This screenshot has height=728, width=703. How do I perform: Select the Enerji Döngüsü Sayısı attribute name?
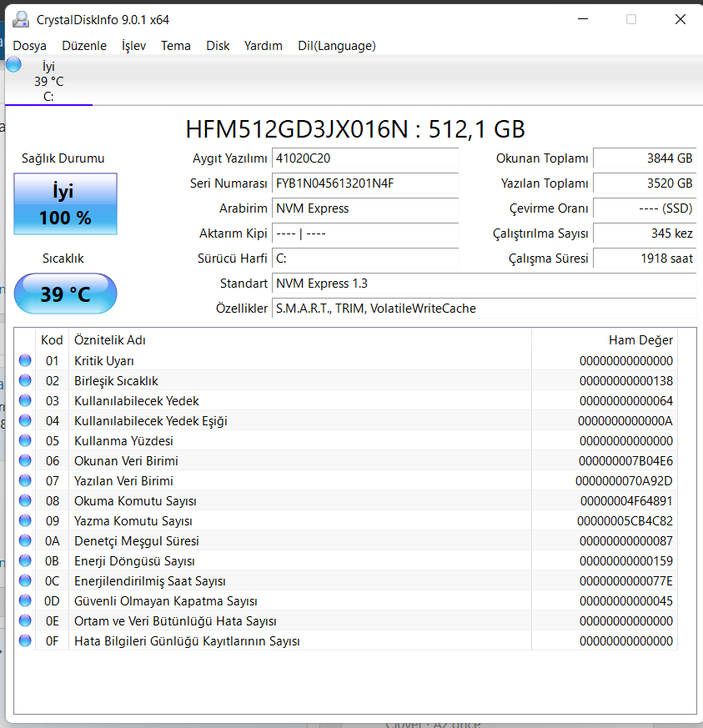coord(134,561)
